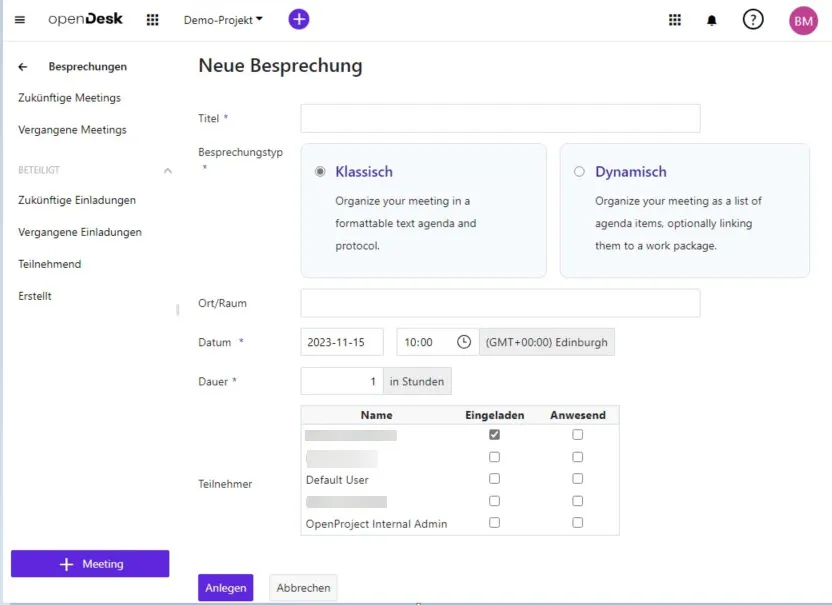The height and width of the screenshot is (605, 832).
Task: Click the back arrow next to Besprechungen
Action: pos(23,67)
